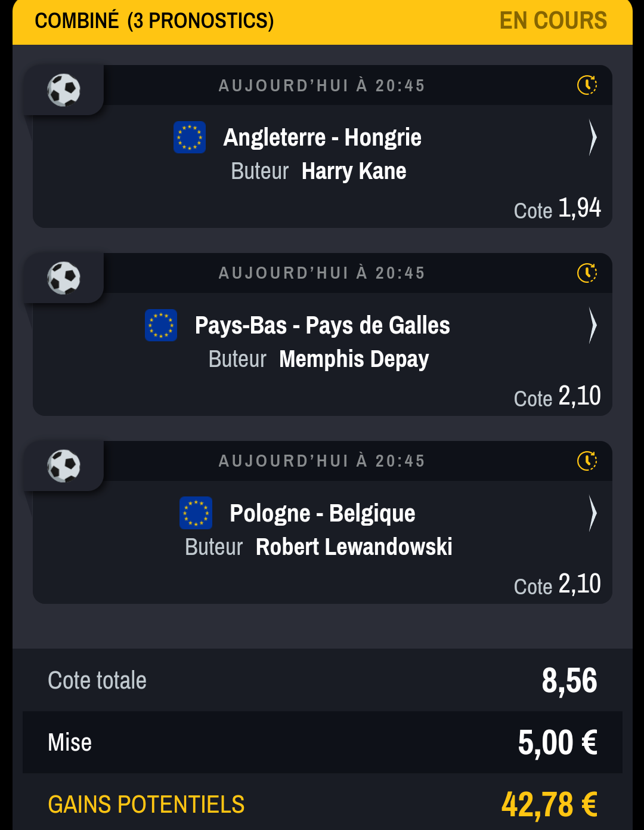This screenshot has width=644, height=830.
Task: Click the soccer ball icon for Pays-Bas - Pays de Galles
Action: [x=64, y=278]
